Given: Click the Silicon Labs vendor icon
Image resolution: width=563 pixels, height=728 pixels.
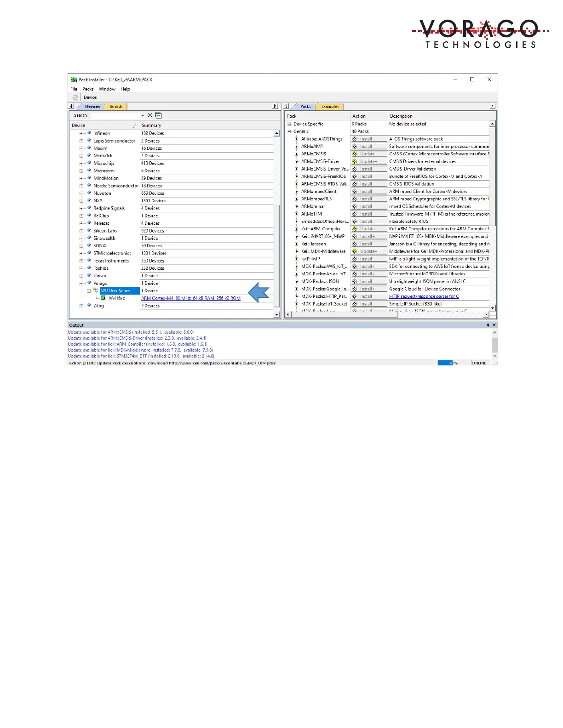Looking at the screenshot, I should pos(89,230).
